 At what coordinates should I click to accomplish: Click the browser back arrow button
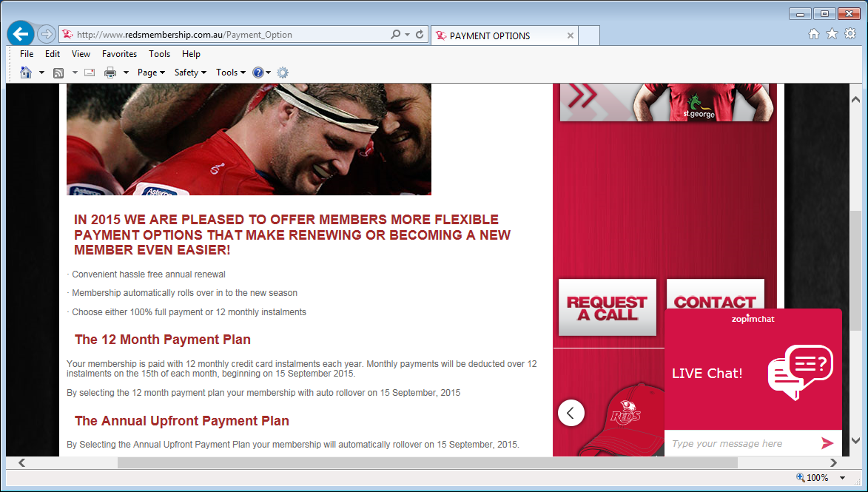pyautogui.click(x=21, y=34)
